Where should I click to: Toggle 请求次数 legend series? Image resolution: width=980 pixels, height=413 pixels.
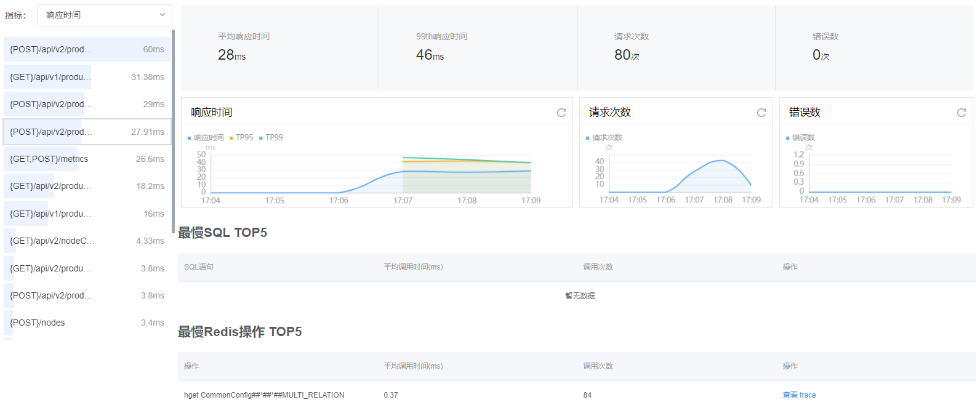coord(604,138)
